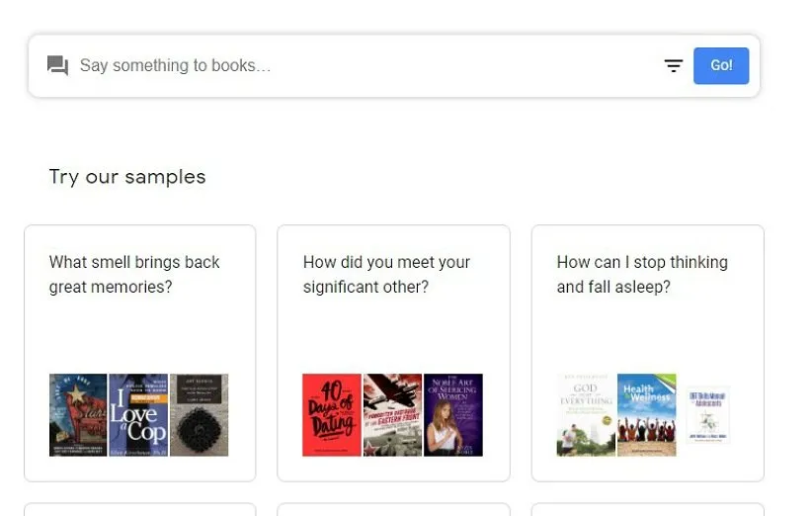Screen dimensions: 812x516
Task: Click the chat bubble icon in search bar
Action: coord(57,66)
